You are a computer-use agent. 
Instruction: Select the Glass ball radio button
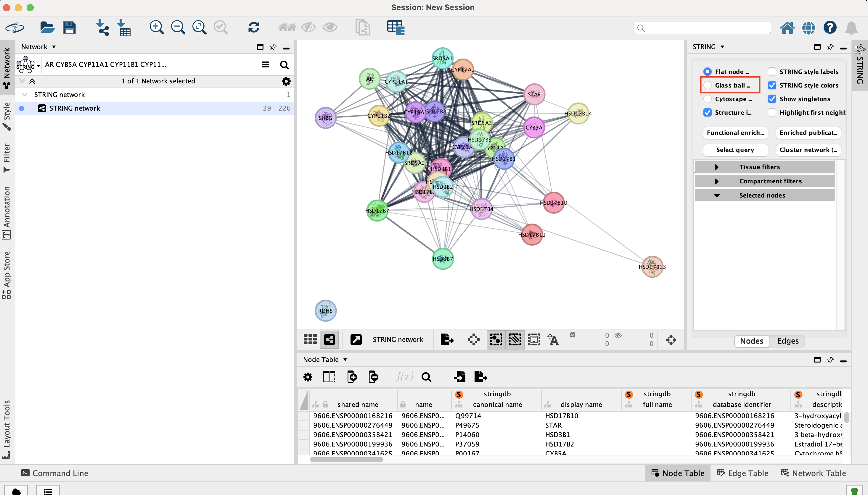pos(708,85)
